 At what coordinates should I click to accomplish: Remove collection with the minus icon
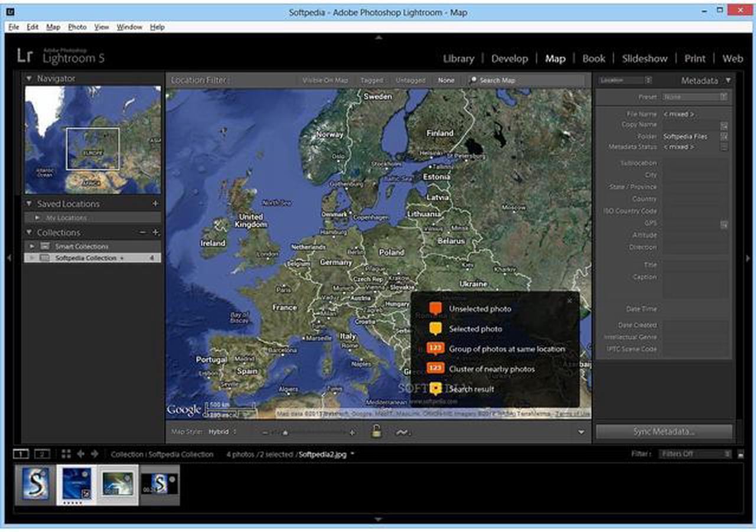click(142, 233)
